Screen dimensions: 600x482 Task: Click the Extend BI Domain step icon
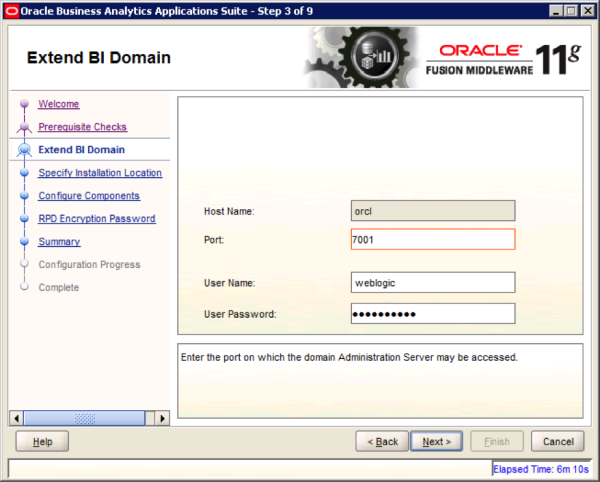point(24,151)
